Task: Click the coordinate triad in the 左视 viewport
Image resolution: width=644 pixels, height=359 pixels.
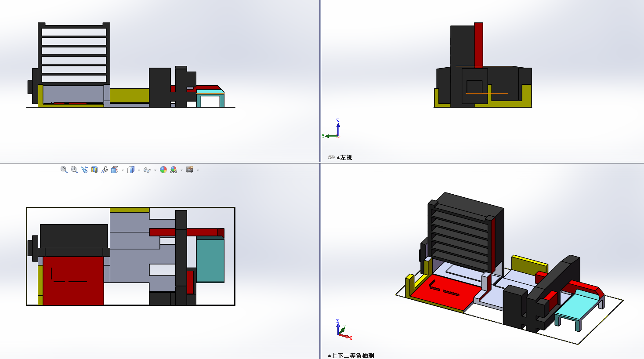Action: click(332, 129)
